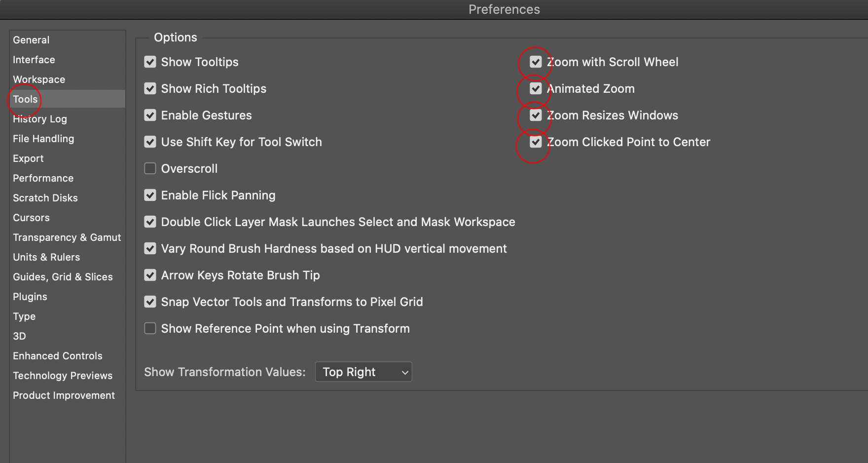Toggle the Enable Gestures checkbox
Viewport: 868px width, 463px height.
tap(150, 115)
